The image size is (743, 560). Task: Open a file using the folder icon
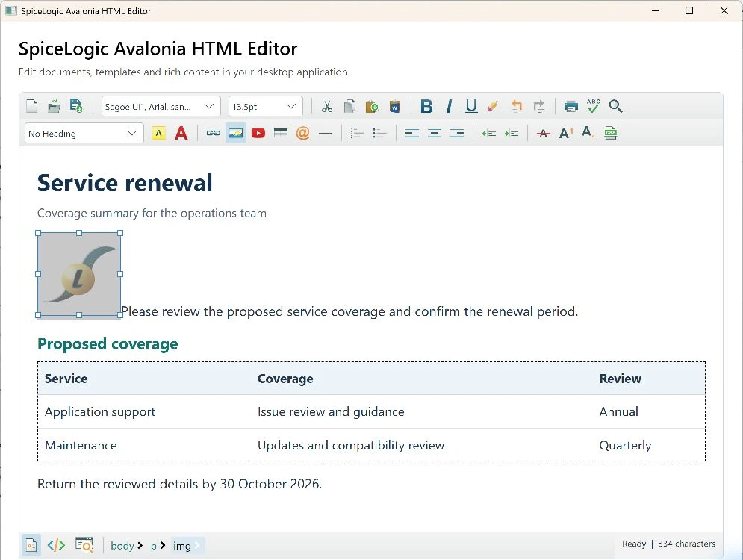tap(54, 106)
